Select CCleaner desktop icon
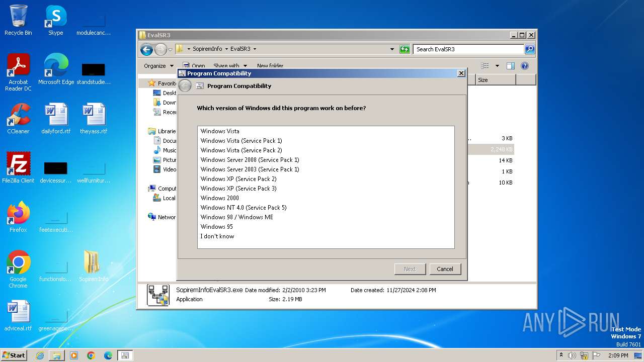Screen dimensions: 644x362 [x=18, y=119]
